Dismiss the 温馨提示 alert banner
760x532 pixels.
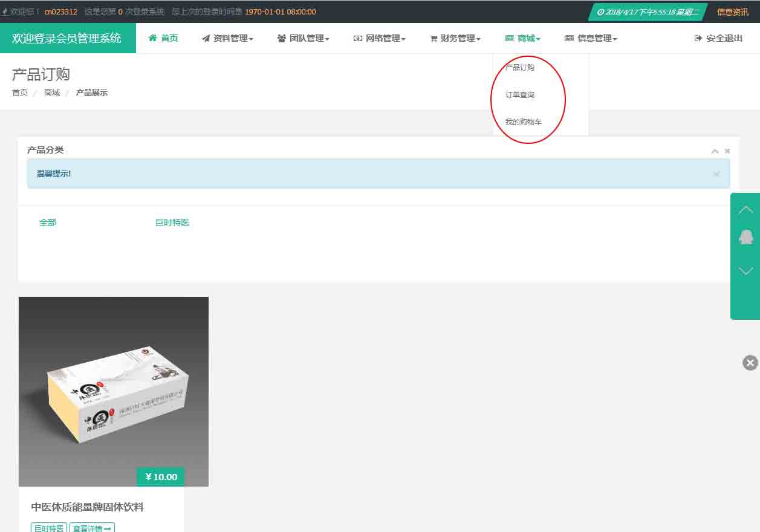click(x=716, y=174)
